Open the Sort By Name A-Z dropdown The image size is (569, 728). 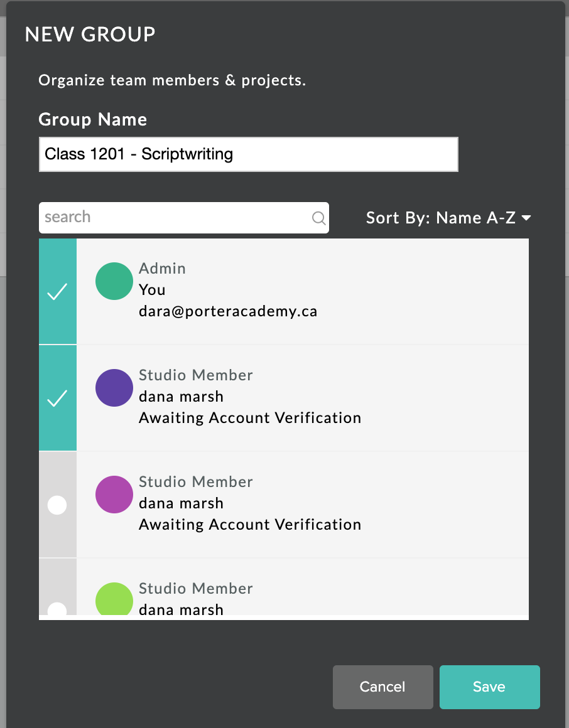(x=448, y=218)
